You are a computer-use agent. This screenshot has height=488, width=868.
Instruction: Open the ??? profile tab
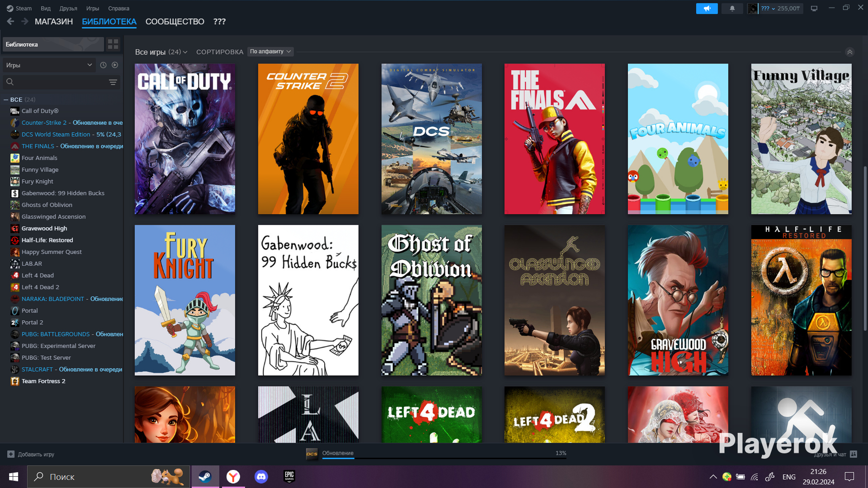click(x=219, y=21)
